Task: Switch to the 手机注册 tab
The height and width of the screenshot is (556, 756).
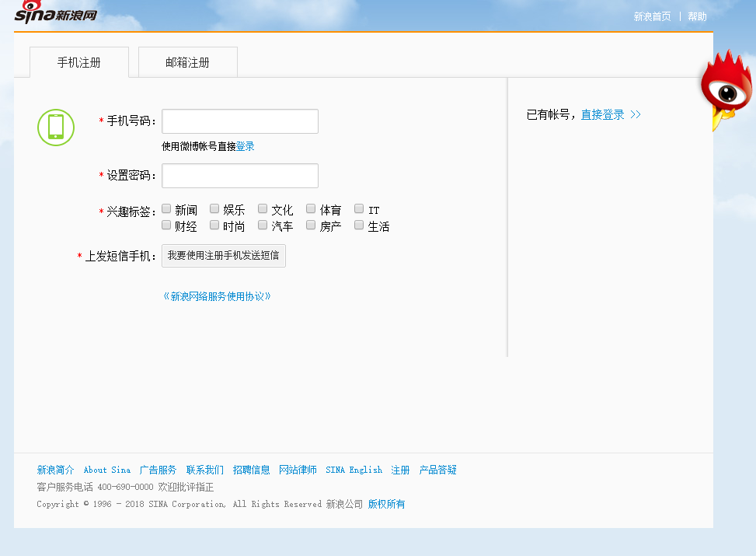Action: pos(79,62)
